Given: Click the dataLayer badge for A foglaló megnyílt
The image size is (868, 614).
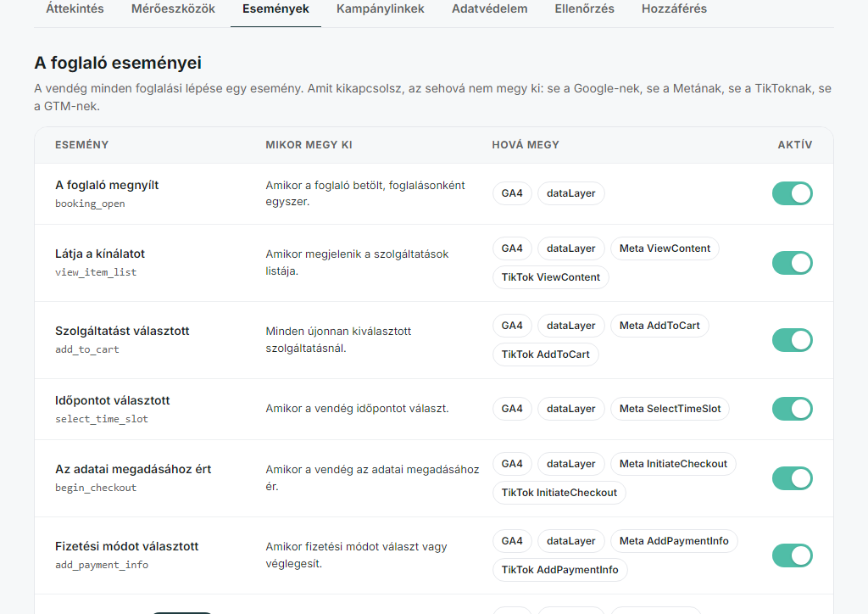Looking at the screenshot, I should click(x=570, y=193).
